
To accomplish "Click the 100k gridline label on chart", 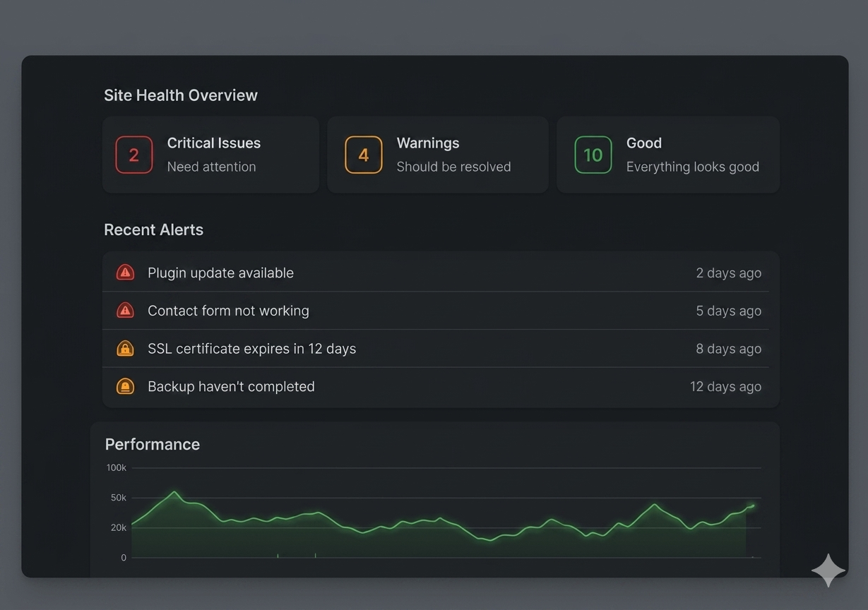I will click(117, 467).
